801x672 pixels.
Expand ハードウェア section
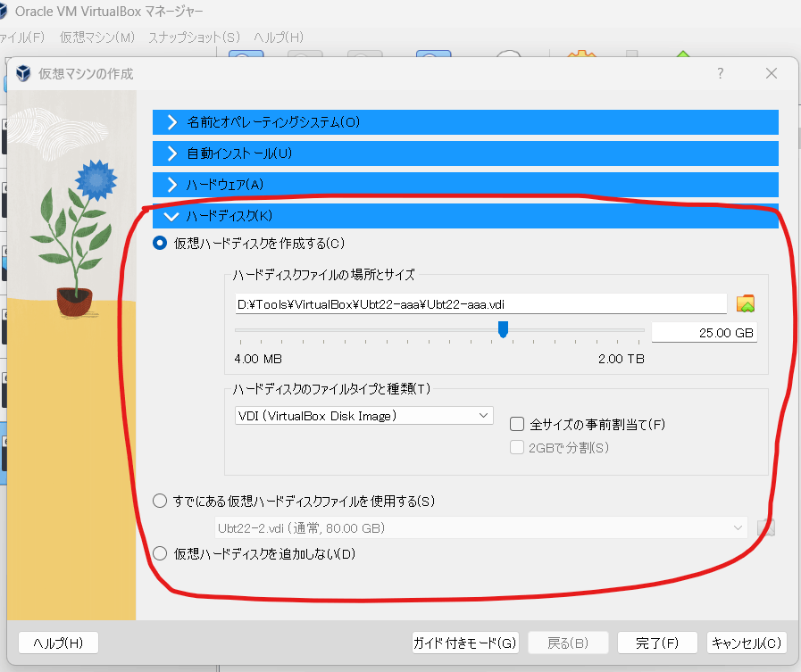coord(465,185)
